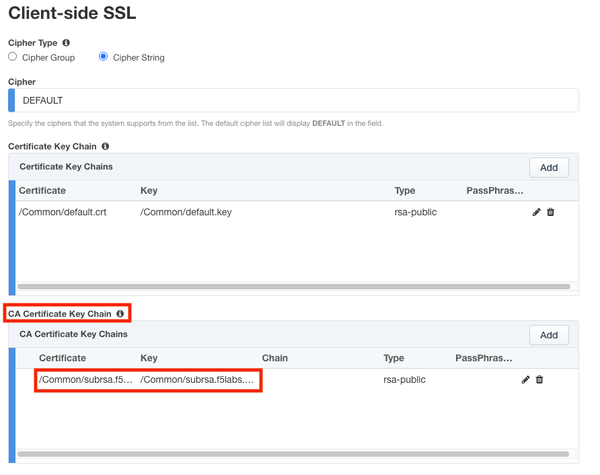Click the Cipher DEFAULT input field
Viewport: 600px width, 475px height.
[295, 100]
